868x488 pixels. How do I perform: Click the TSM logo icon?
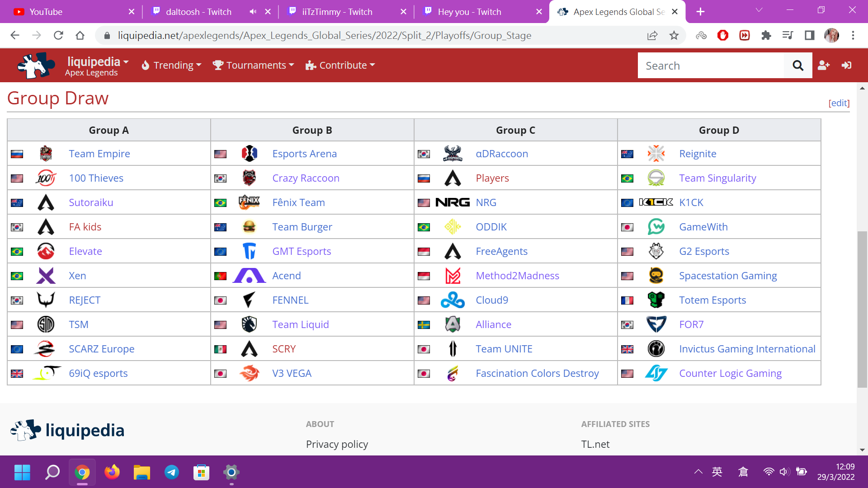point(46,324)
